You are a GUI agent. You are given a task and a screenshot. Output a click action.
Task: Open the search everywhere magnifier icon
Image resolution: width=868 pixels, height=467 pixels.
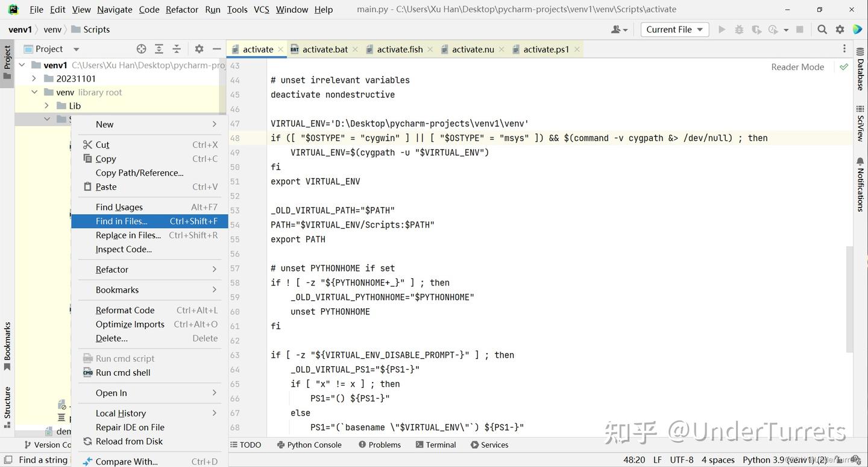pyautogui.click(x=822, y=29)
